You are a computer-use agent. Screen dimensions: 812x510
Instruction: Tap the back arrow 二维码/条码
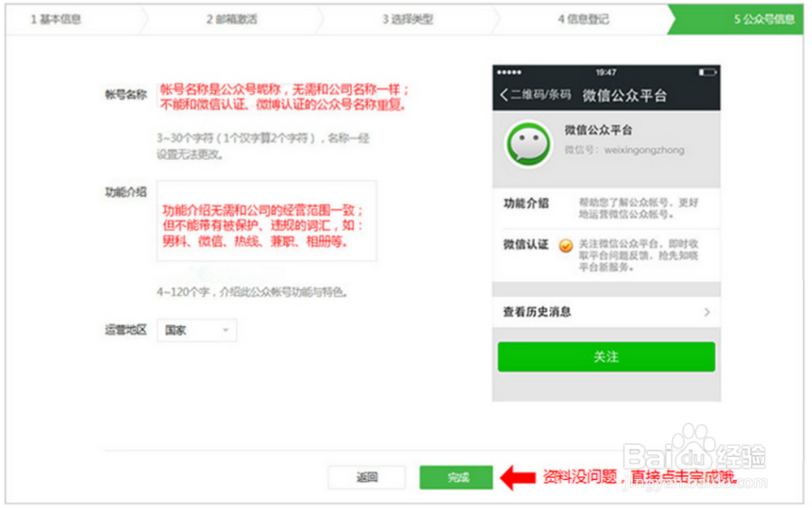point(535,95)
